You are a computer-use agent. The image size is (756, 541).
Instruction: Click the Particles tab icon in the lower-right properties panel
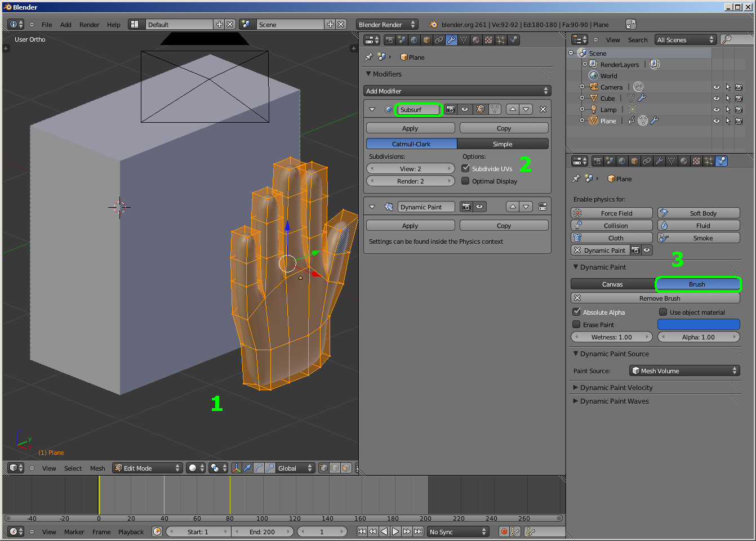click(709, 161)
